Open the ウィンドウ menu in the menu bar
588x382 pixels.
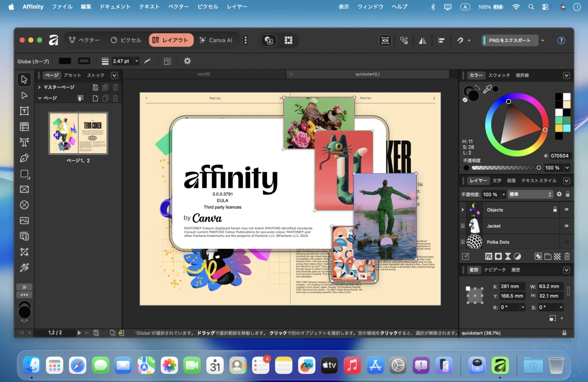[371, 6]
